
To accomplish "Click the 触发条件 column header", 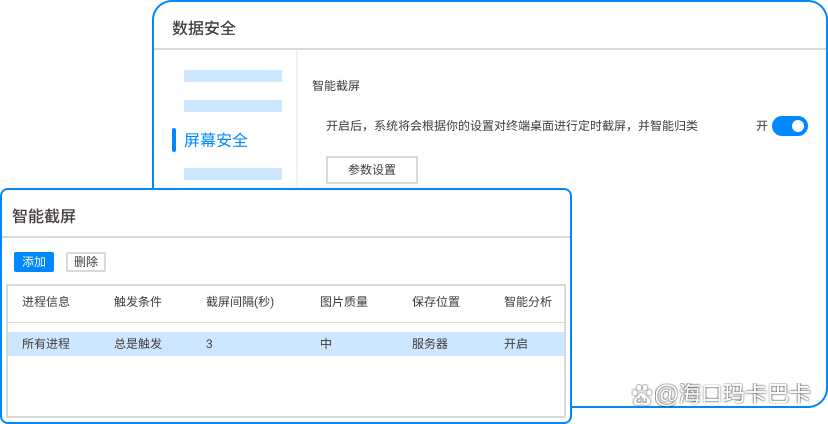I will (138, 302).
